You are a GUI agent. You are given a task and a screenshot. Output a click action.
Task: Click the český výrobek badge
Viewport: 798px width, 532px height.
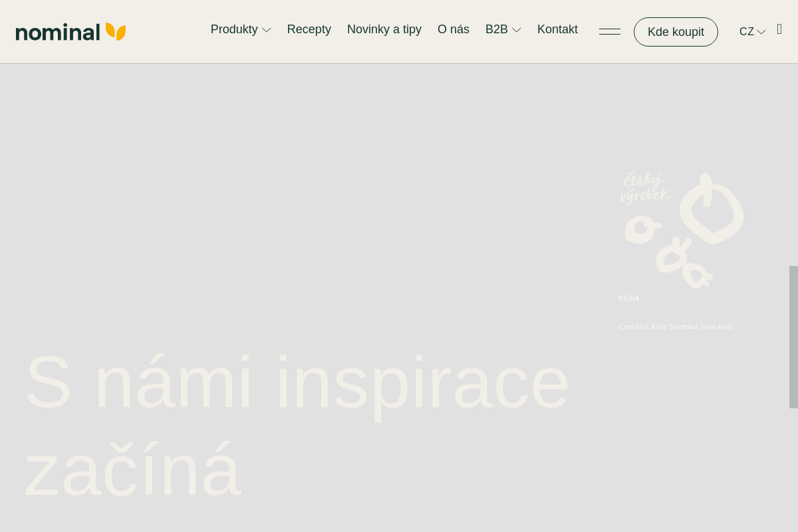click(x=682, y=230)
